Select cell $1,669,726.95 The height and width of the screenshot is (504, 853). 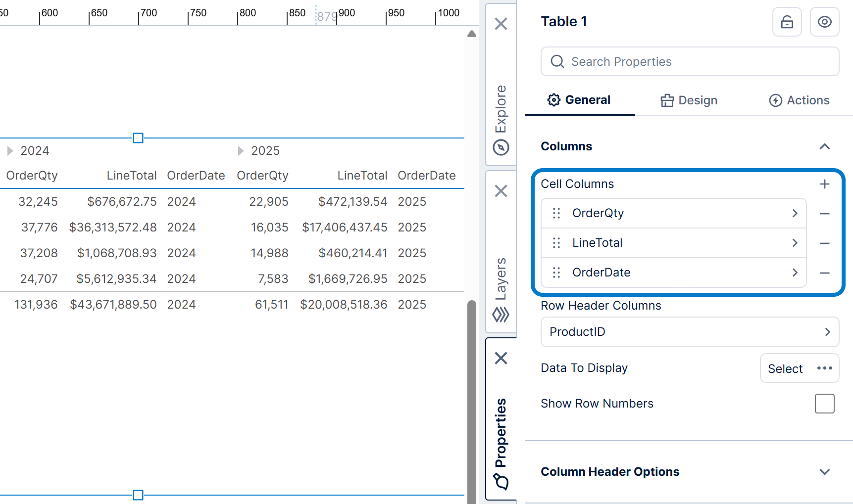348,279
